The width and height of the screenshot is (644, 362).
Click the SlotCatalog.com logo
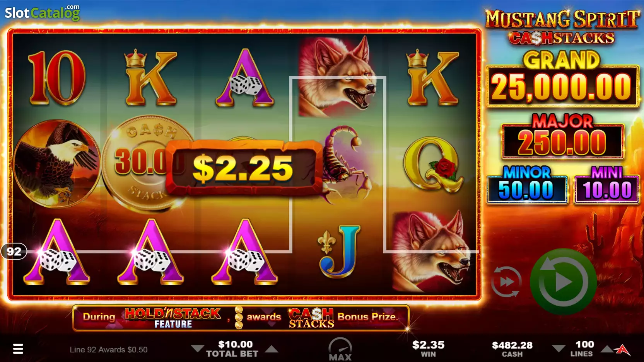(42, 12)
